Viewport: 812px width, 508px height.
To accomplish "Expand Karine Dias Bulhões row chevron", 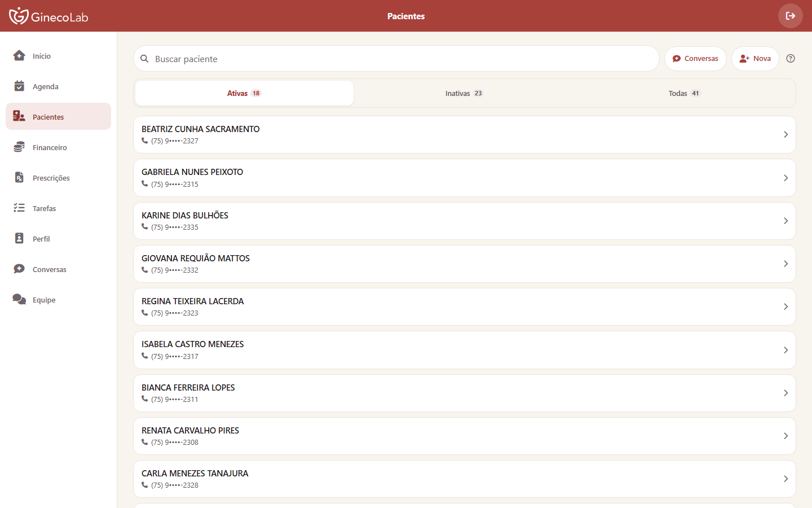I will [x=785, y=221].
